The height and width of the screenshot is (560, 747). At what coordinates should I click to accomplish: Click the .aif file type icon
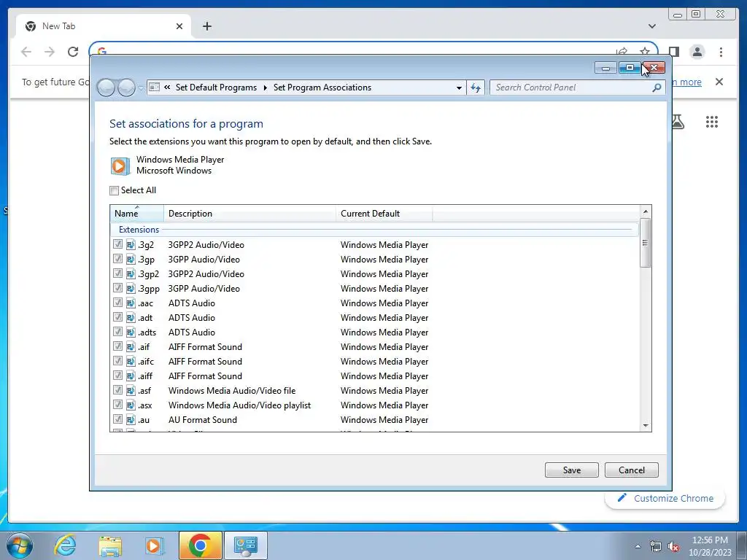coord(131,346)
